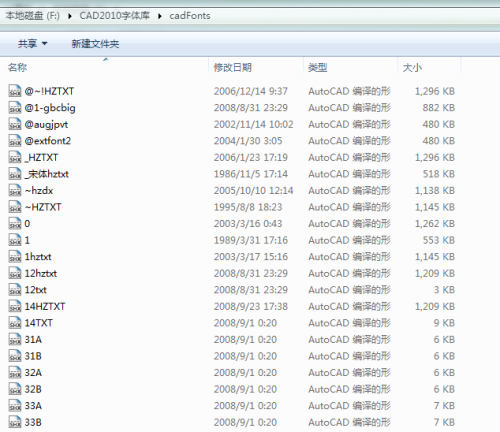500x432 pixels.
Task: Expand the arrow after 本地磁盘 (F:)
Action: pos(70,16)
